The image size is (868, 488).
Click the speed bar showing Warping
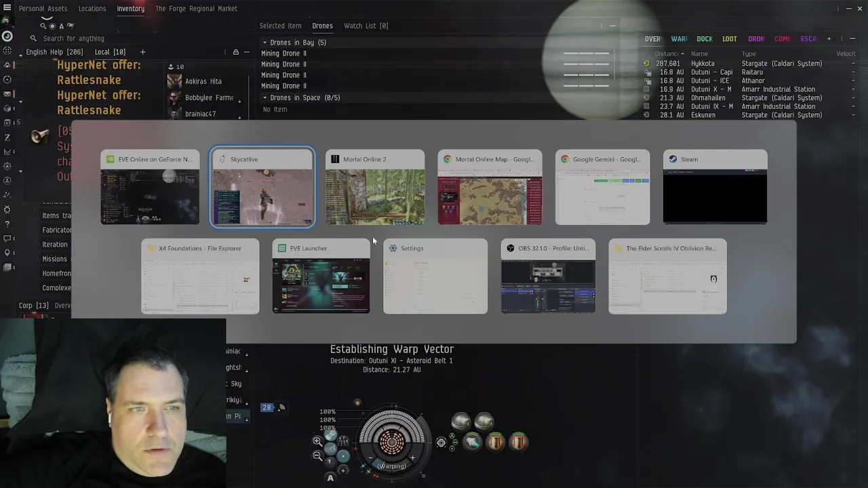tap(391, 466)
